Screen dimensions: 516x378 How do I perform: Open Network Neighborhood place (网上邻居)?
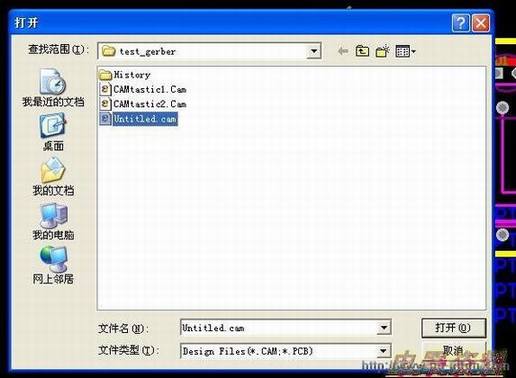click(53, 265)
